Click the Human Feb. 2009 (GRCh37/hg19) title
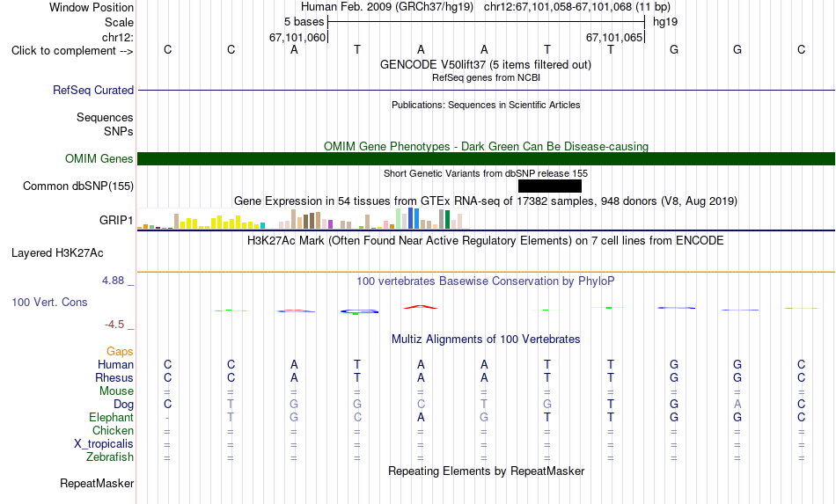Screen dimensions: 836x504 [x=387, y=7]
